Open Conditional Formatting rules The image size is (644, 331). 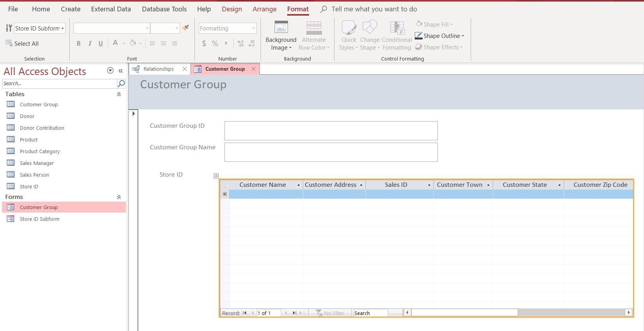[397, 36]
